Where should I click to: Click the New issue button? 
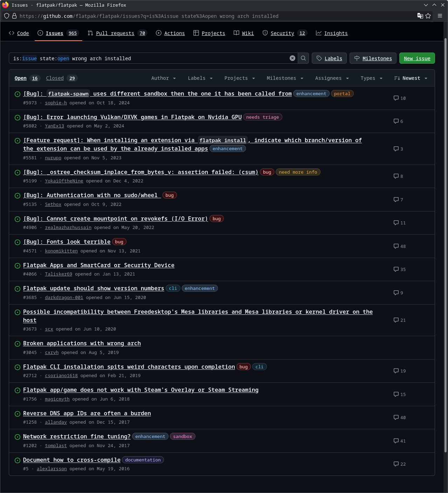pos(417,58)
